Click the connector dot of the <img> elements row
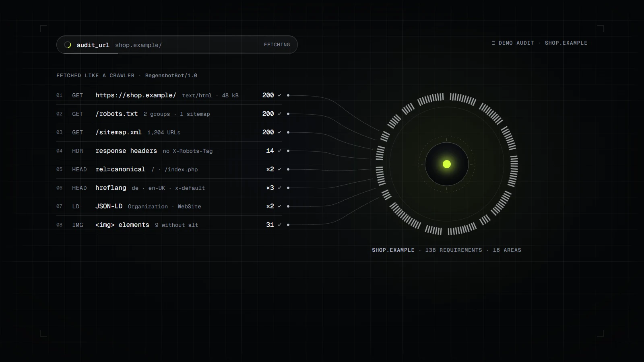 [288, 225]
